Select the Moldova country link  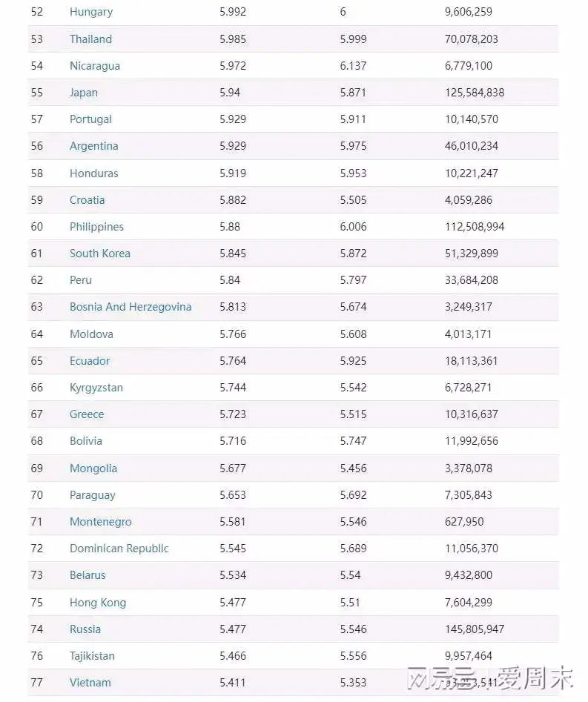pos(91,334)
